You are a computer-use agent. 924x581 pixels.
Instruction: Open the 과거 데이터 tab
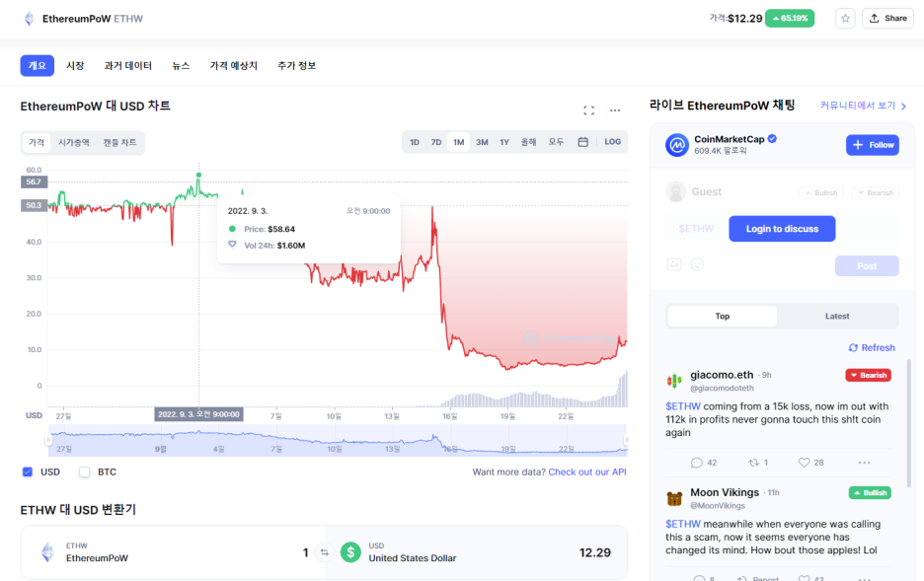coord(128,65)
